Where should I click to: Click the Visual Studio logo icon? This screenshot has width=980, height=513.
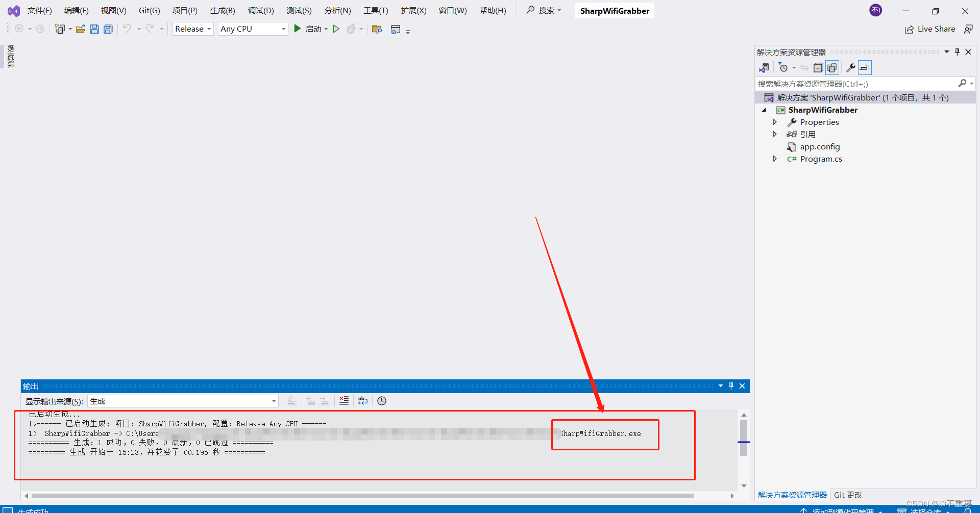[x=14, y=11]
